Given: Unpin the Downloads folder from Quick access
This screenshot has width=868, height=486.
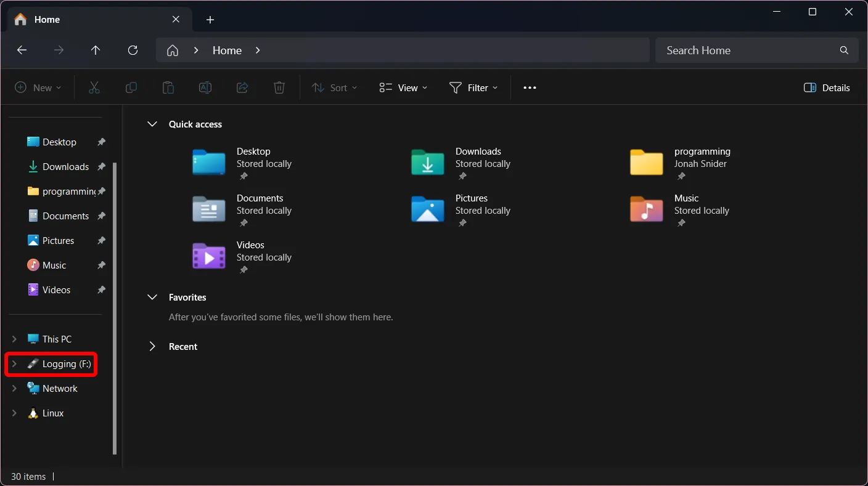Looking at the screenshot, I should pos(462,176).
